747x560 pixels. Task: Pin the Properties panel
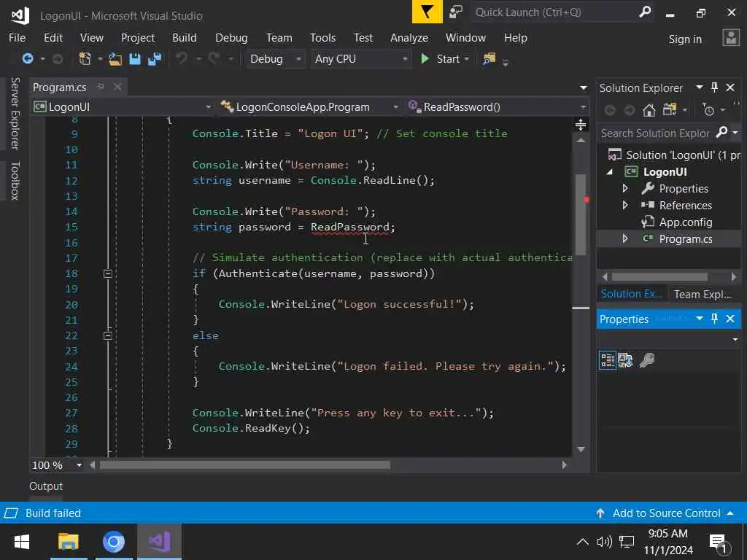pos(714,319)
